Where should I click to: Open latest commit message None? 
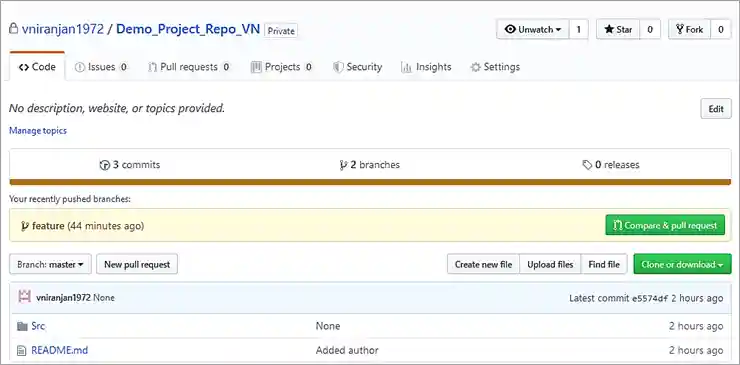click(x=104, y=298)
